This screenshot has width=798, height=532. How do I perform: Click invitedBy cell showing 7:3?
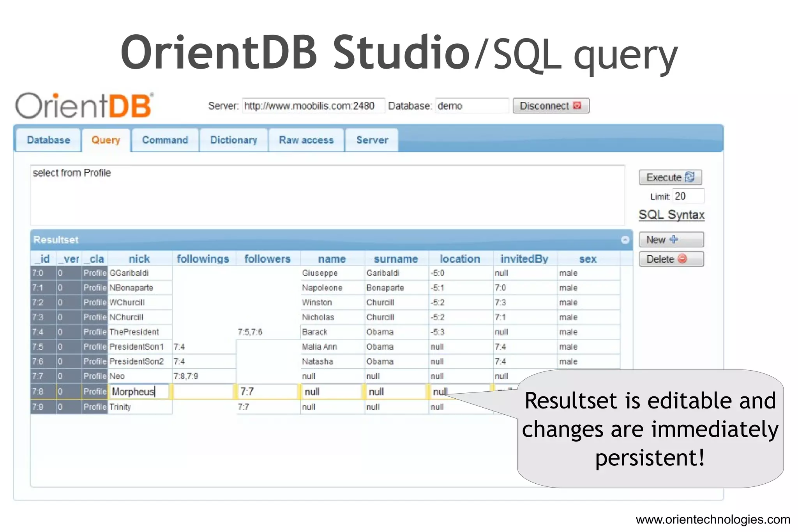(x=525, y=302)
